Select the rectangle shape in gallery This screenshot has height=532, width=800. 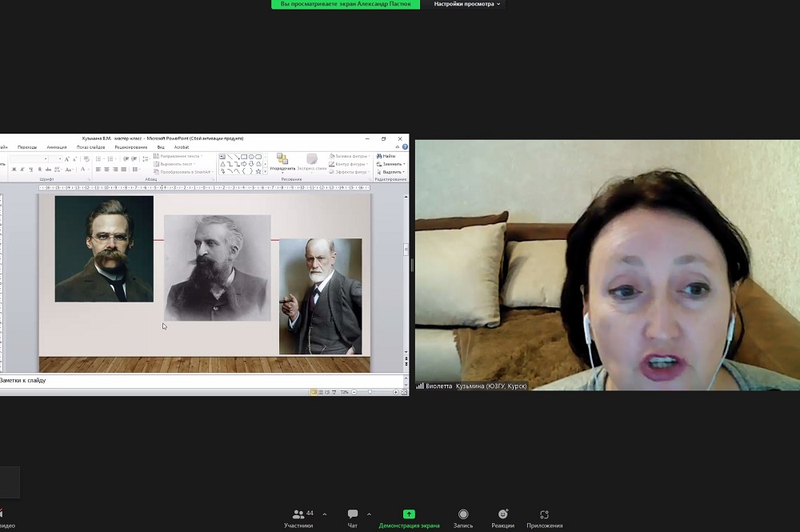(x=244, y=157)
